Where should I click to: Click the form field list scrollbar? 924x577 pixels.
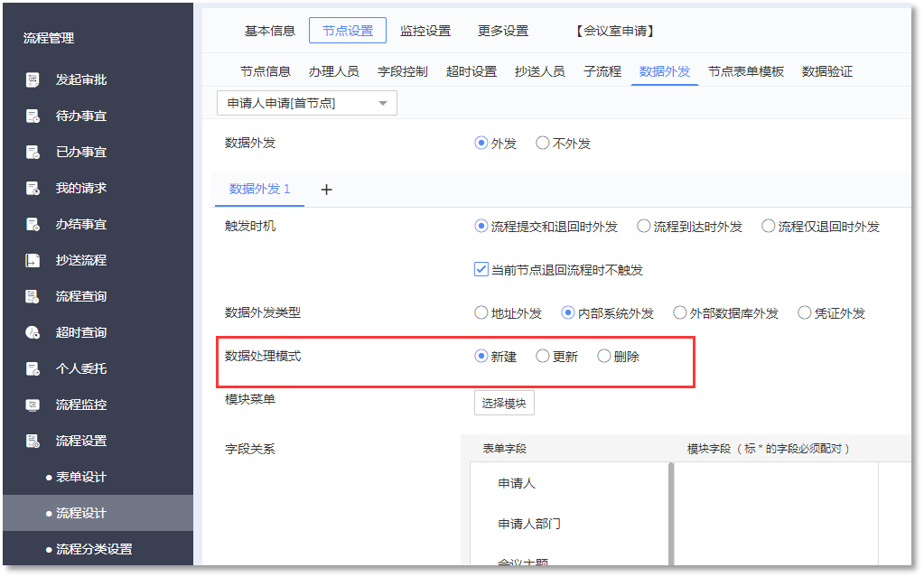click(x=671, y=514)
